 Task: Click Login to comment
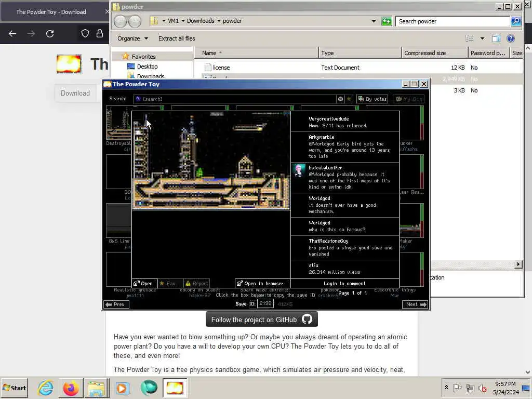[x=344, y=283]
